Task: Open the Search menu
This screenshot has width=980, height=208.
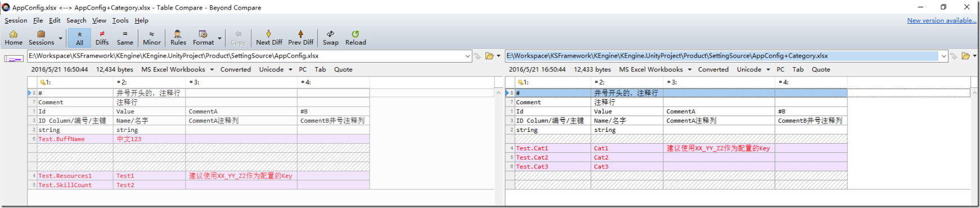Action: pyautogui.click(x=77, y=20)
